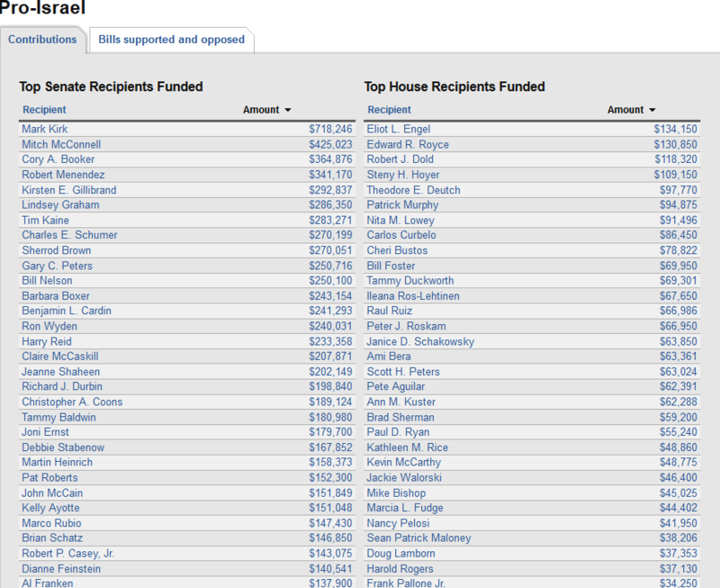Open Dianne Feinstein link

[61, 569]
